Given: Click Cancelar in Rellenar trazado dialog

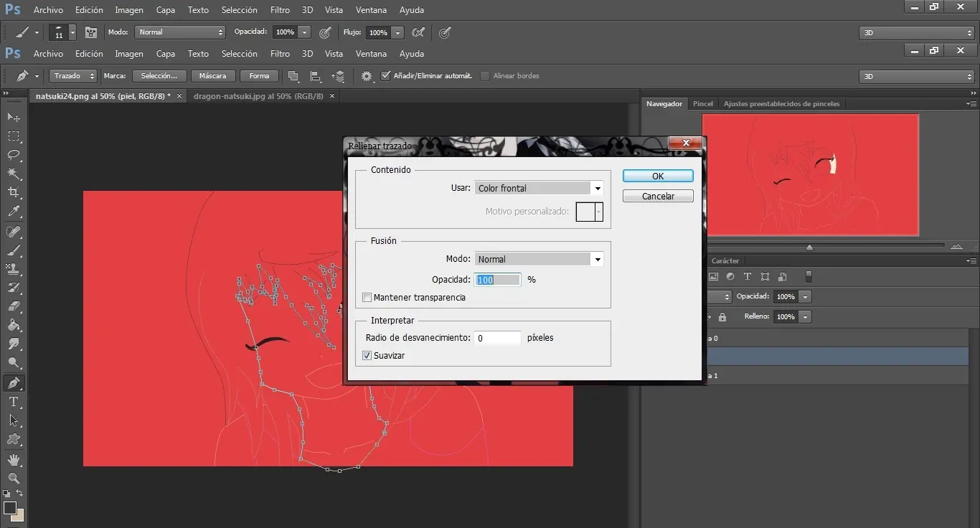Looking at the screenshot, I should pyautogui.click(x=658, y=196).
